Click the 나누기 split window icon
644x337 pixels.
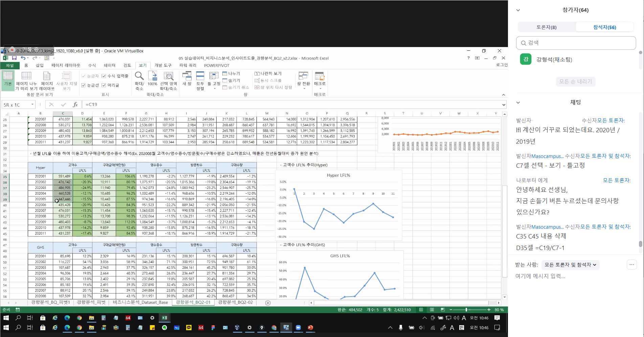pyautogui.click(x=231, y=73)
